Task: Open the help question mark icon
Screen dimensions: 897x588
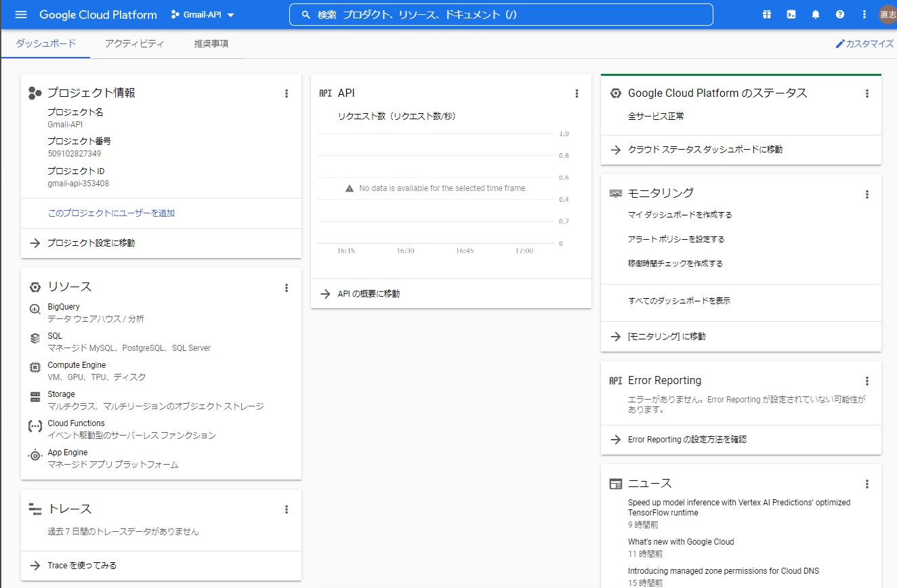Action: click(840, 14)
